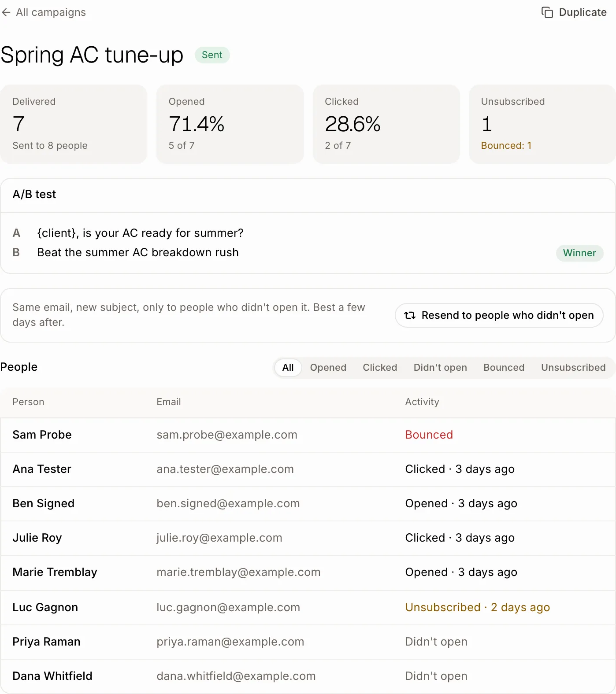Click the Email column header

pyautogui.click(x=169, y=402)
